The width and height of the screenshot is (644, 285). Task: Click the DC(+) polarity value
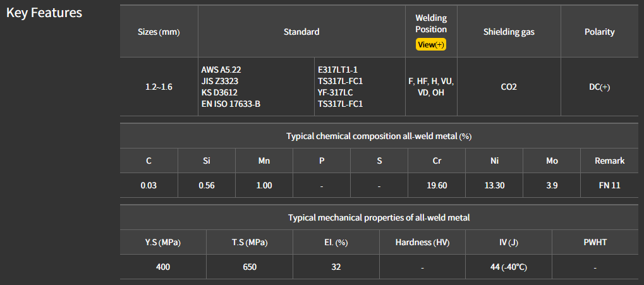coord(599,87)
